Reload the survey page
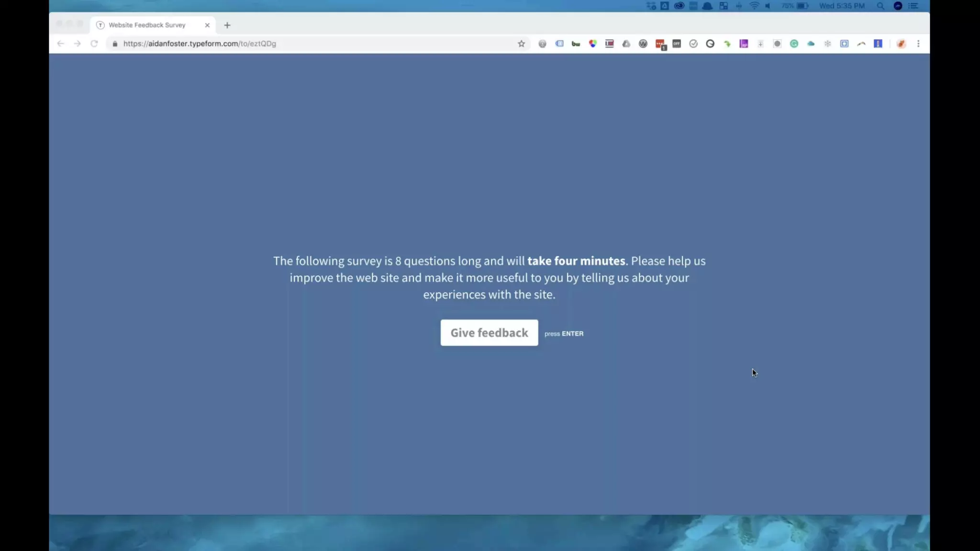Image resolution: width=980 pixels, height=551 pixels. point(94,44)
